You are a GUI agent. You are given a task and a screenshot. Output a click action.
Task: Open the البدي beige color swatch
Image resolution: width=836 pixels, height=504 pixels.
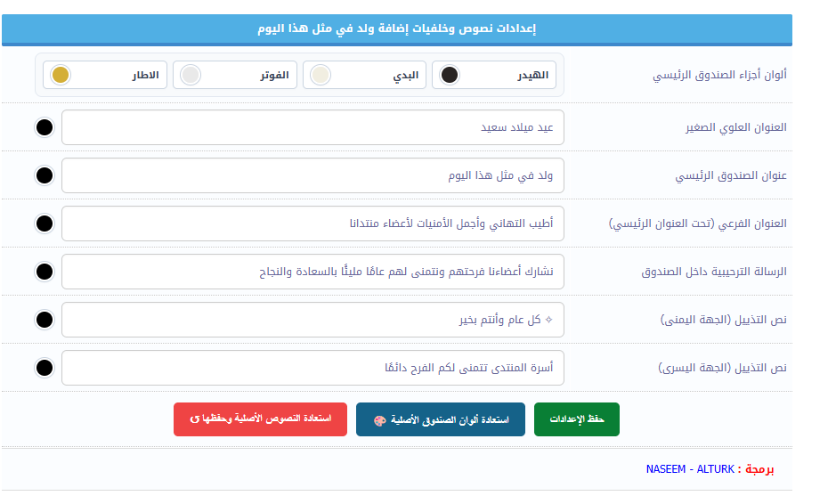(x=321, y=75)
